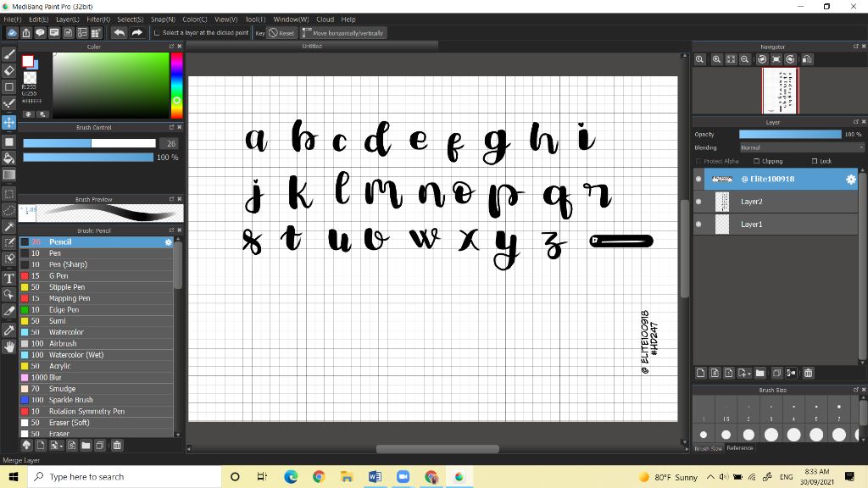Open the View menu
868x488 pixels.
(x=225, y=19)
